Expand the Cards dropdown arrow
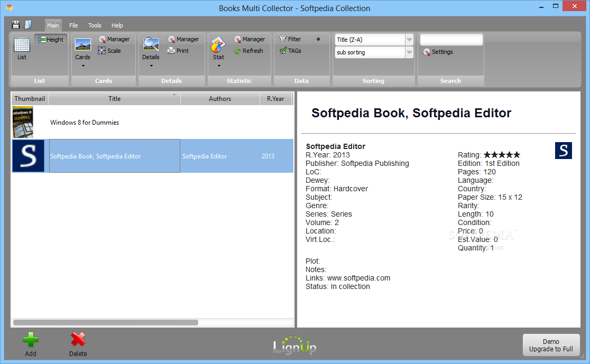The image size is (590, 364). [83, 66]
